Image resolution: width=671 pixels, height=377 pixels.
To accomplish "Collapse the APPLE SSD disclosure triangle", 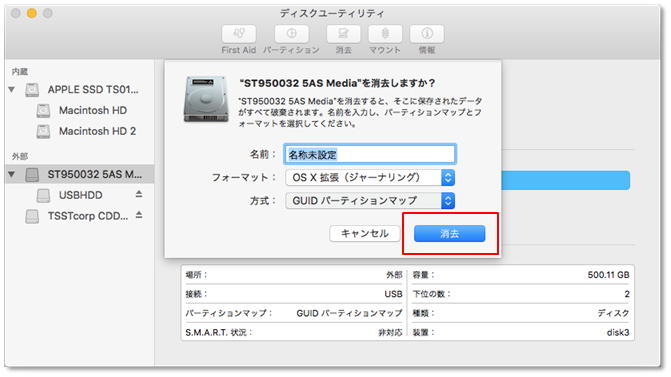I will 12,89.
